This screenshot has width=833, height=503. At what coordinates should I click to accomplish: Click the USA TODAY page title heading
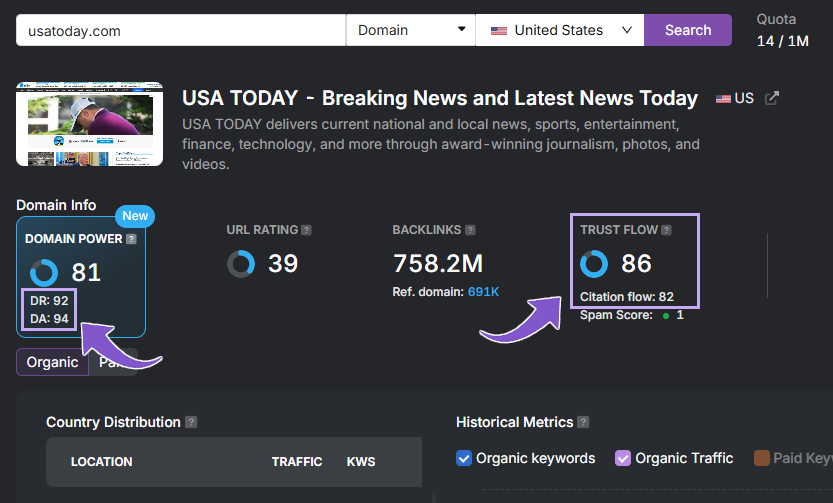point(440,98)
